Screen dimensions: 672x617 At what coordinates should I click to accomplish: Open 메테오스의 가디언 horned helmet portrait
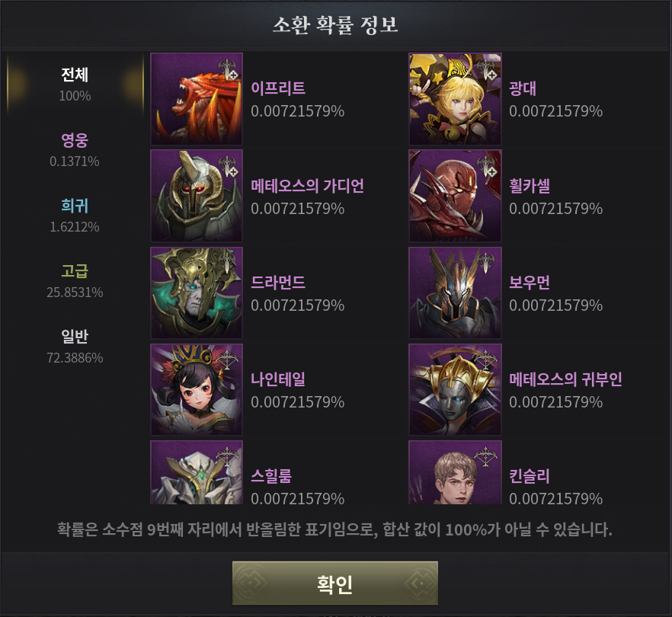[x=197, y=196]
